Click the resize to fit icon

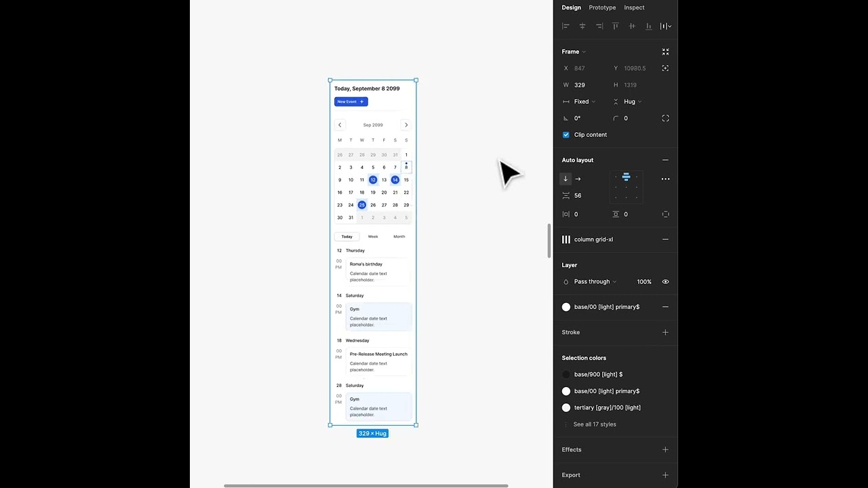(x=665, y=52)
